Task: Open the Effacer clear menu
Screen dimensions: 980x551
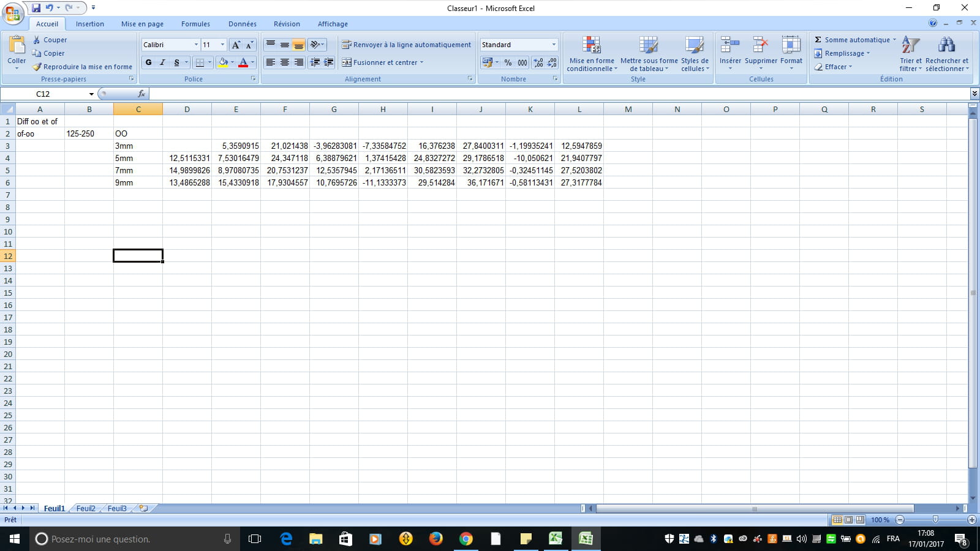Action: click(833, 67)
